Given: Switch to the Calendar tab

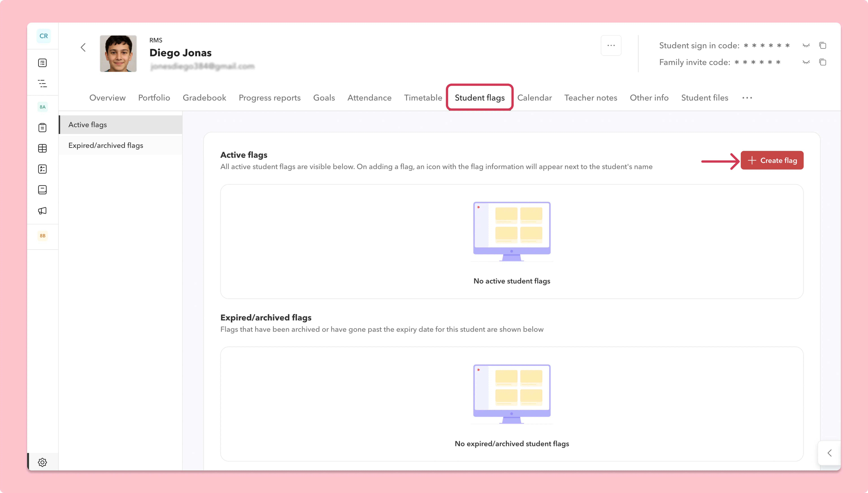Looking at the screenshot, I should pyautogui.click(x=534, y=98).
